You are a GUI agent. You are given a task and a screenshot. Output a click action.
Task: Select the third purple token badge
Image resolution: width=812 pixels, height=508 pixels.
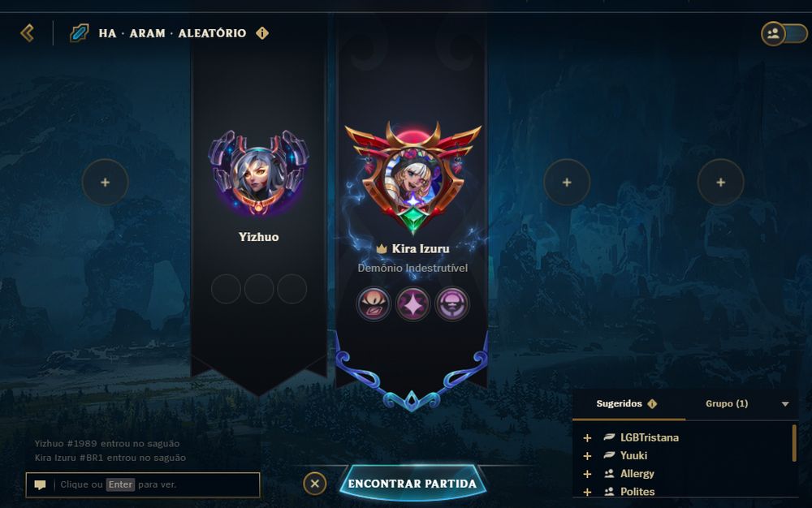tap(452, 304)
